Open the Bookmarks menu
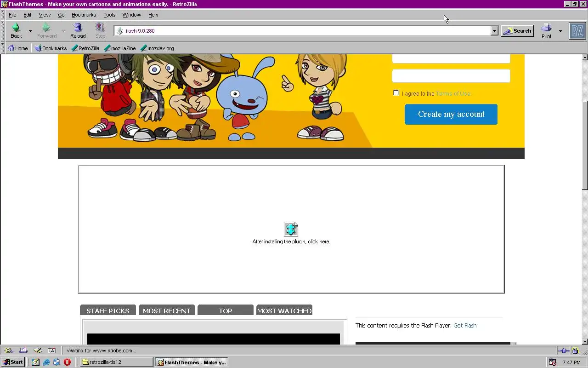This screenshot has height=368, width=588. point(84,15)
